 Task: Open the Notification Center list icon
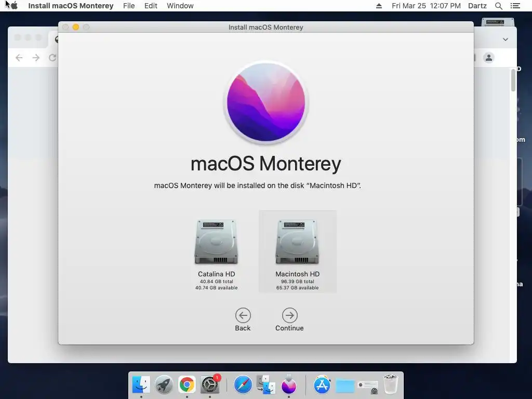pos(515,6)
